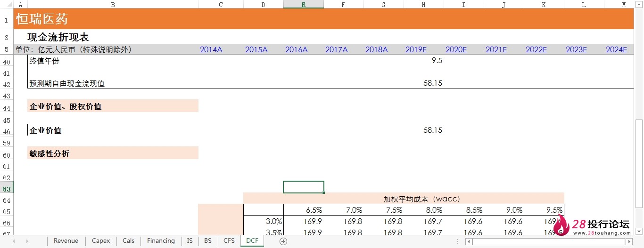644x248 pixels.
Task: Open the Cals sheet tab
Action: point(128,241)
